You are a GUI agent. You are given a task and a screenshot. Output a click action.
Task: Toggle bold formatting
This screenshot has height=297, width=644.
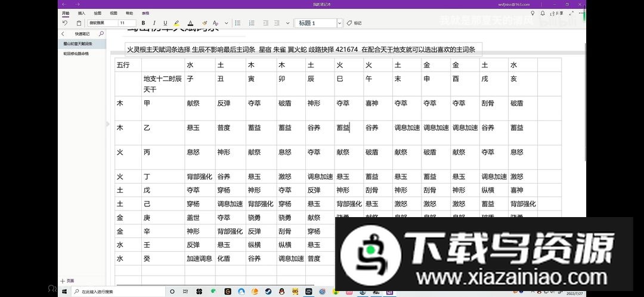[x=143, y=23]
